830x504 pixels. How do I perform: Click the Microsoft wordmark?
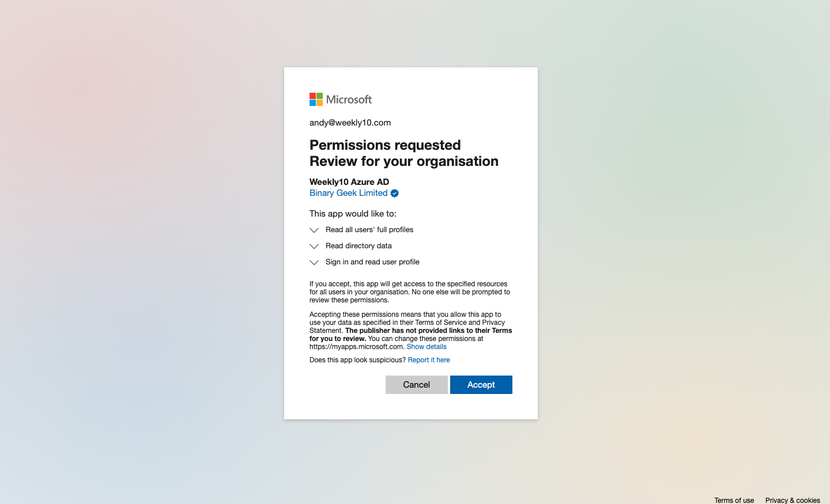[348, 99]
